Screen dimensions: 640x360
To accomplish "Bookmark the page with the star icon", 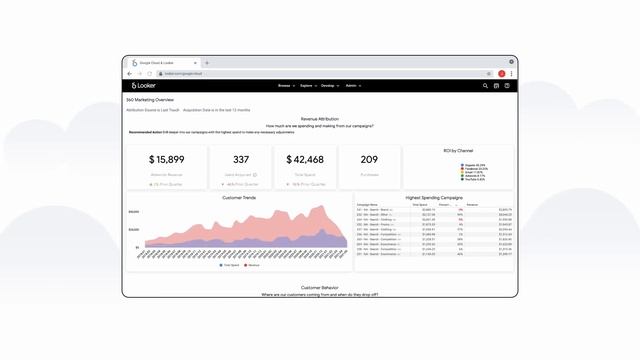I will click(489, 74).
